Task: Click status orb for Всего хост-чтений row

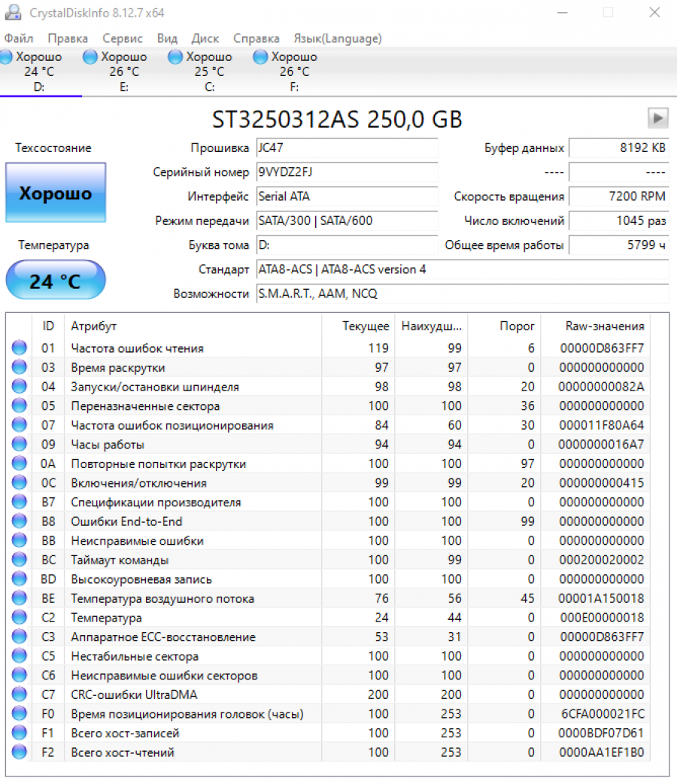Action: coord(19,752)
